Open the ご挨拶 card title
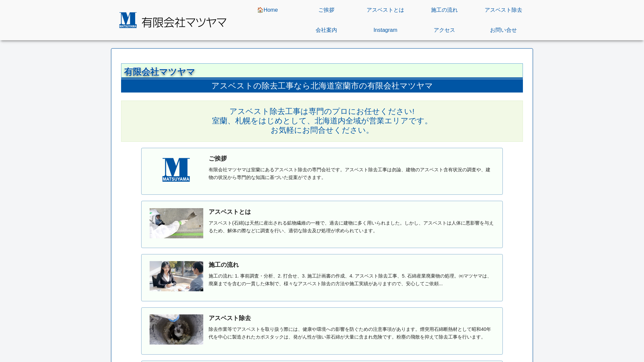The image size is (644, 362). [218, 159]
